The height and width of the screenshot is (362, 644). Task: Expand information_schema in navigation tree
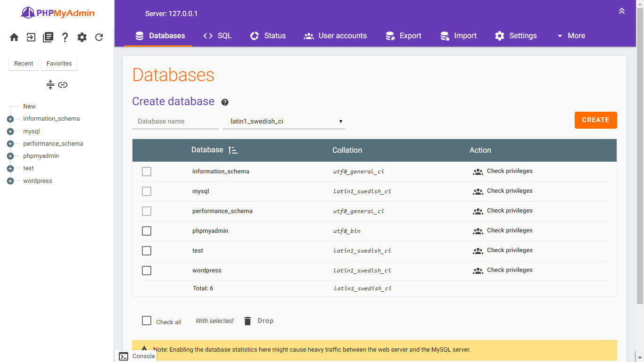tap(10, 119)
